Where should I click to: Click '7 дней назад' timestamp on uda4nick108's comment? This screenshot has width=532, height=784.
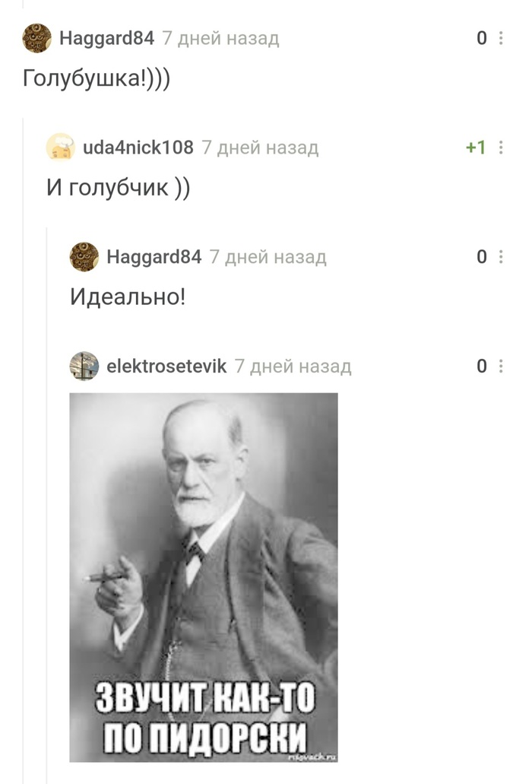click(x=260, y=148)
